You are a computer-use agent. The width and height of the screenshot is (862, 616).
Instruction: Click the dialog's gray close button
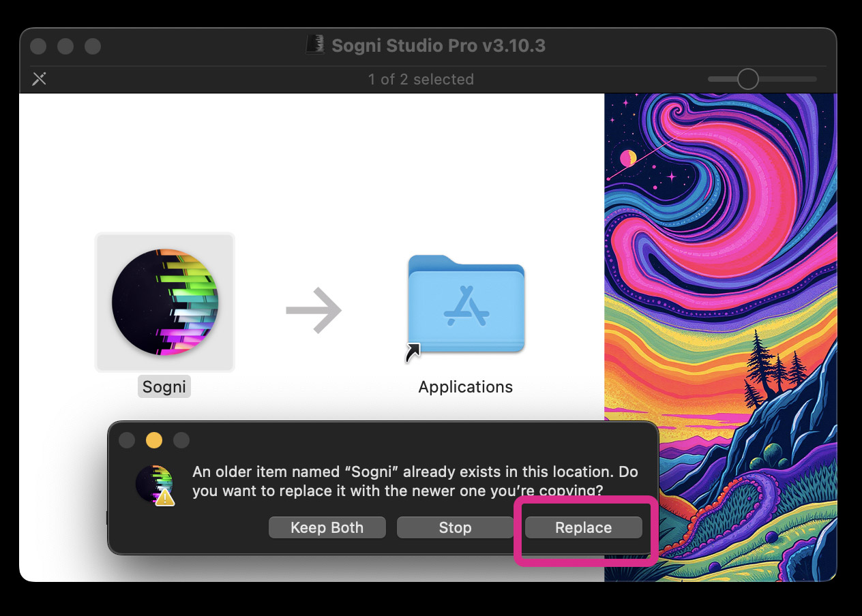[x=127, y=440]
